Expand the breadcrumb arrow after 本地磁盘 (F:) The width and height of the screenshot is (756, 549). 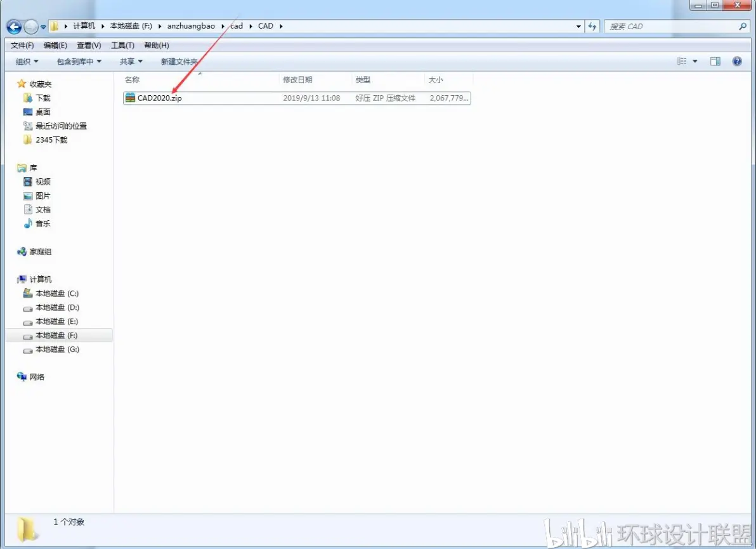[x=160, y=26]
